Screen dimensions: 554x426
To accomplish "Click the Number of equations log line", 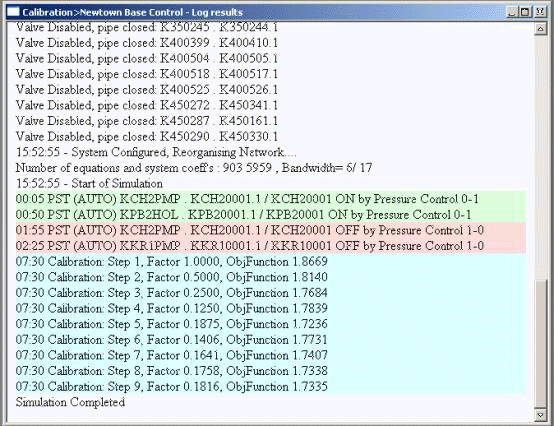I will click(x=194, y=168).
